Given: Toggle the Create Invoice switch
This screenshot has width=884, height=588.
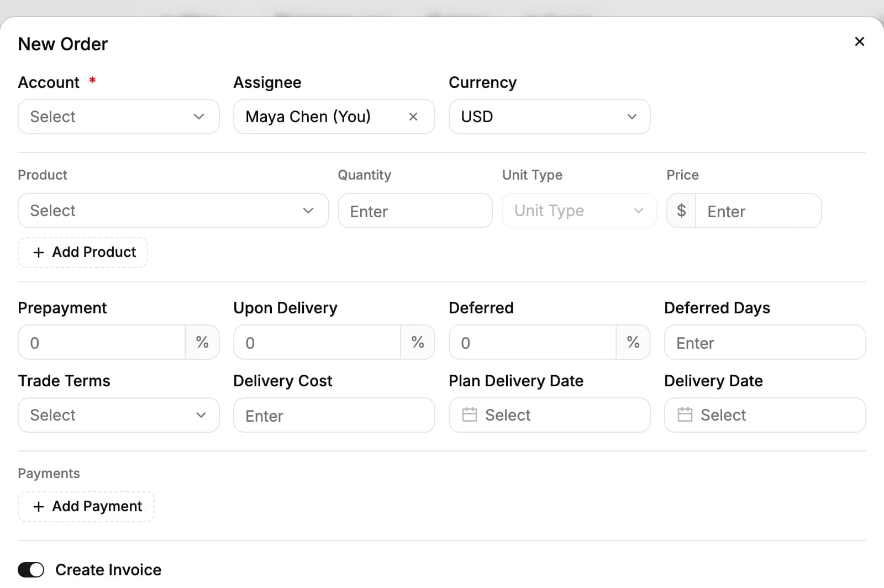Looking at the screenshot, I should (31, 570).
